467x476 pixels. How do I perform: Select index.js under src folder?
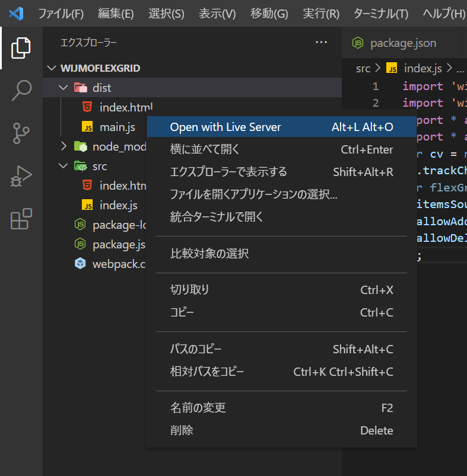119,206
